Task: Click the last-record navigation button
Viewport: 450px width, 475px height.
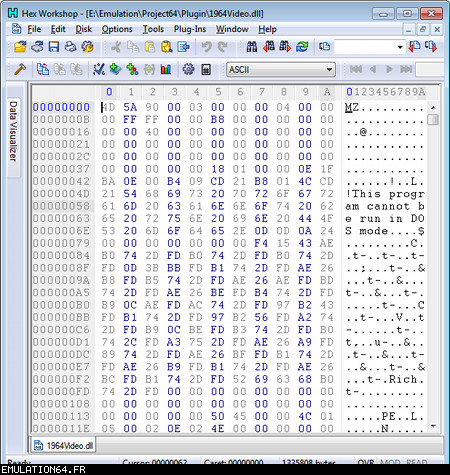Action: click(x=406, y=69)
